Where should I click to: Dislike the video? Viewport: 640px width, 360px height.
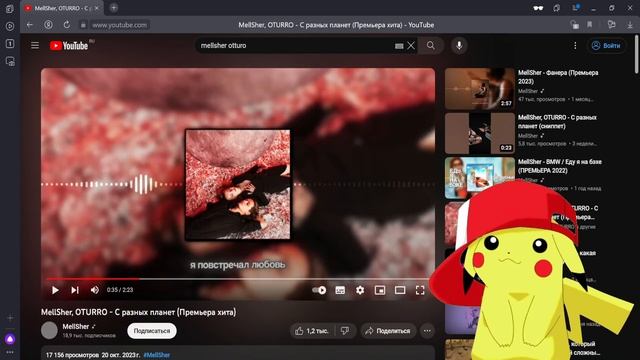click(345, 331)
